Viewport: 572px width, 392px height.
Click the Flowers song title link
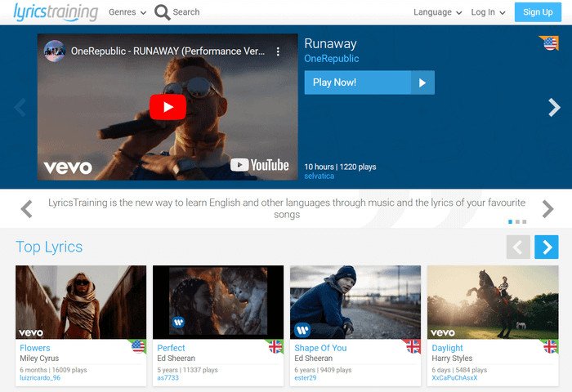[35, 348]
